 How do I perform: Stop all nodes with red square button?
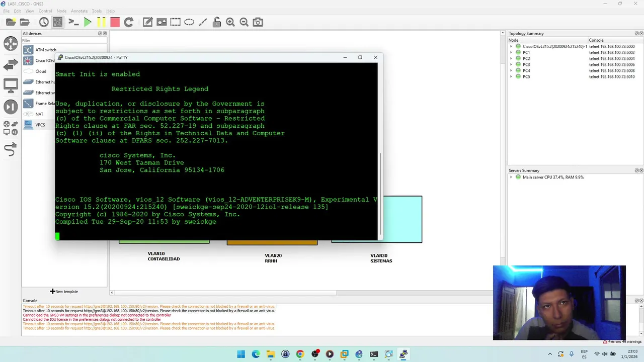pyautogui.click(x=115, y=22)
